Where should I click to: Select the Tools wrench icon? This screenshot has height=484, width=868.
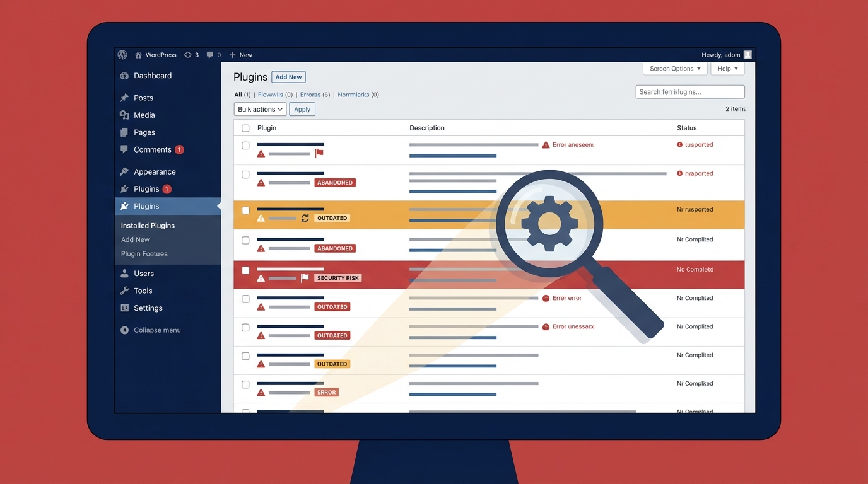click(124, 291)
